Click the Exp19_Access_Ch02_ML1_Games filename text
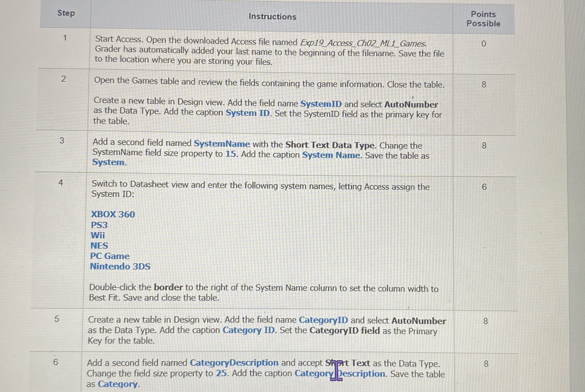585x392 pixels. pyautogui.click(x=363, y=43)
